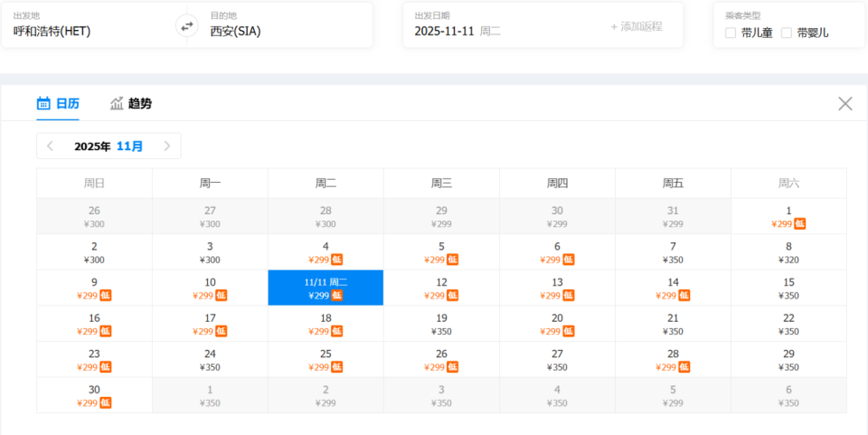Click 添加返程 to add return trip
Image resolution: width=868 pixels, height=435 pixels.
click(637, 26)
